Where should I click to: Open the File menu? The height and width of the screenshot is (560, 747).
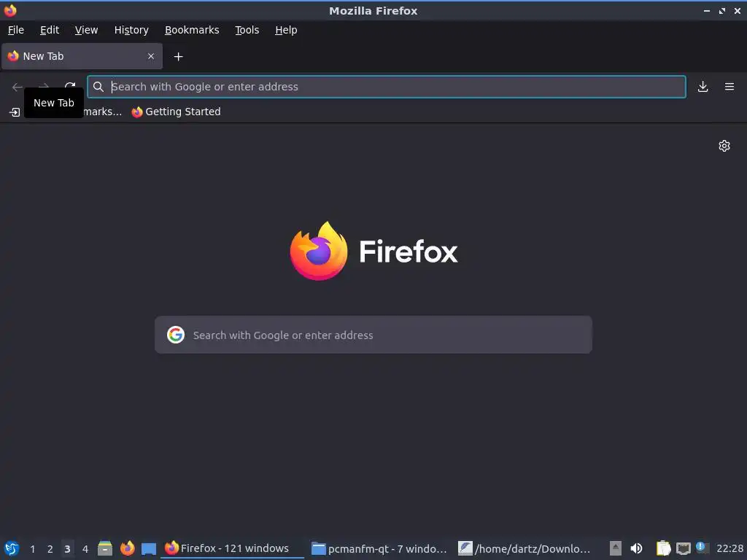tap(16, 30)
